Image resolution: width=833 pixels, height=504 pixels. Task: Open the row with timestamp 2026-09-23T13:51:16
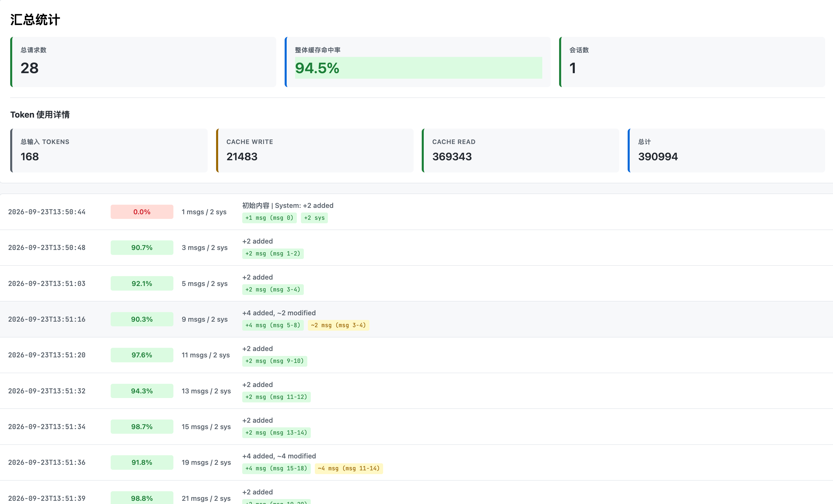(416, 319)
